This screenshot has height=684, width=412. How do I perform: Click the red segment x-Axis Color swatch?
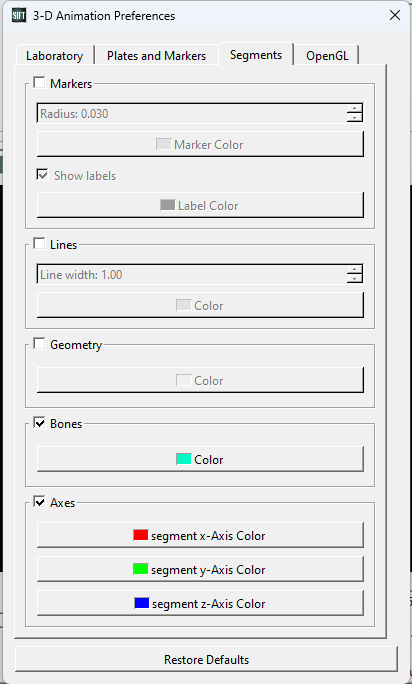141,535
